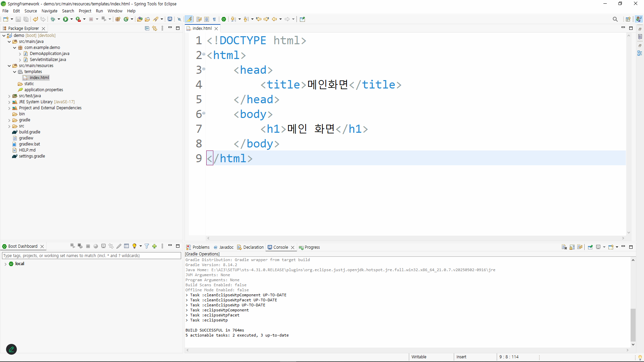Collapse All in Package Explorer

point(147,28)
